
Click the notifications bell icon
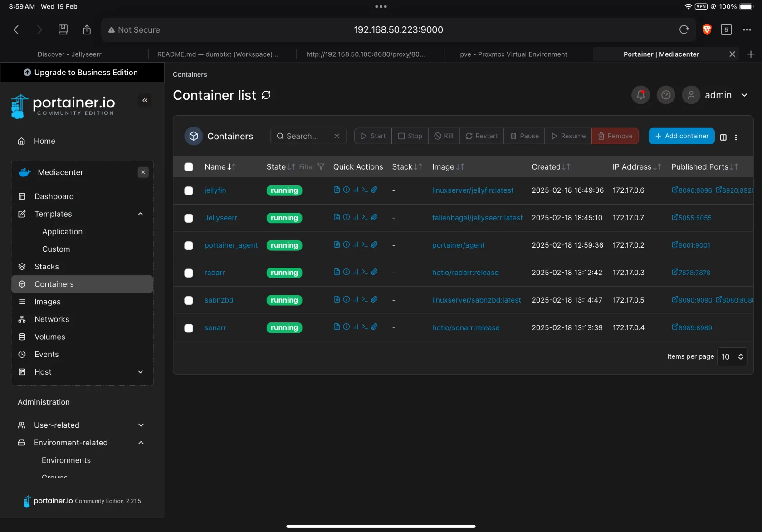640,95
